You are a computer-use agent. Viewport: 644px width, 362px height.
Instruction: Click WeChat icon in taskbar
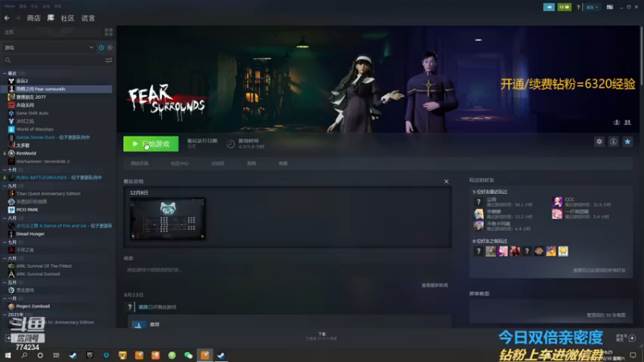pyautogui.click(x=188, y=356)
